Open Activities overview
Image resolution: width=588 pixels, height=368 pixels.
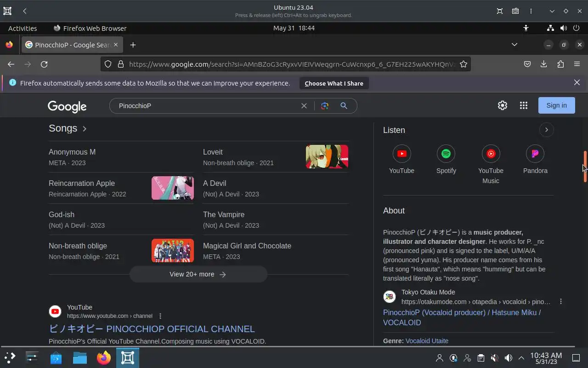click(23, 28)
